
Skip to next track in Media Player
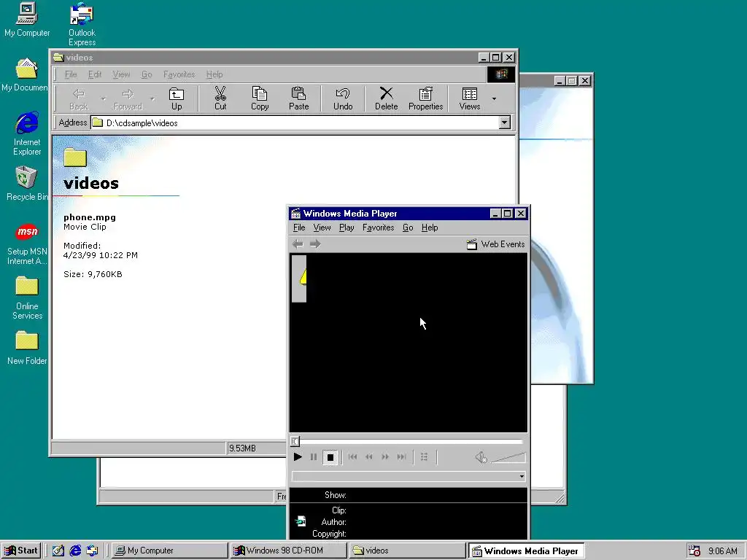tap(402, 457)
